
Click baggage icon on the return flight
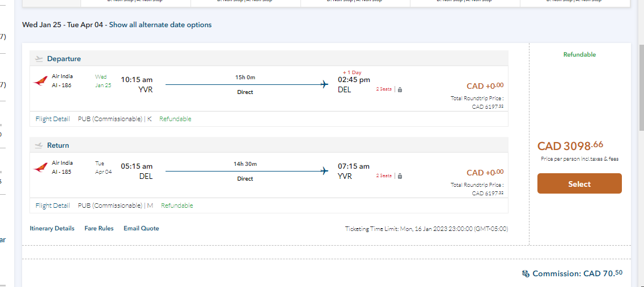click(x=400, y=176)
